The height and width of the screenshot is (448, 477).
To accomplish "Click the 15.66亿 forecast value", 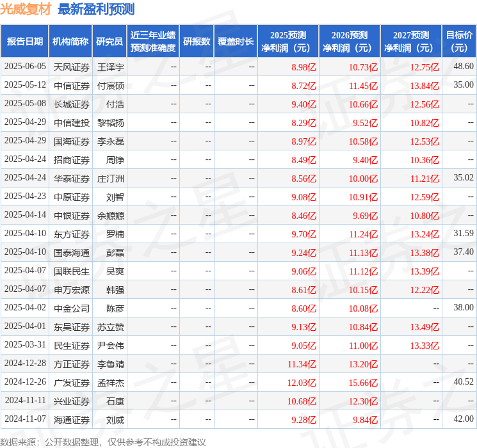I will pyautogui.click(x=363, y=383).
